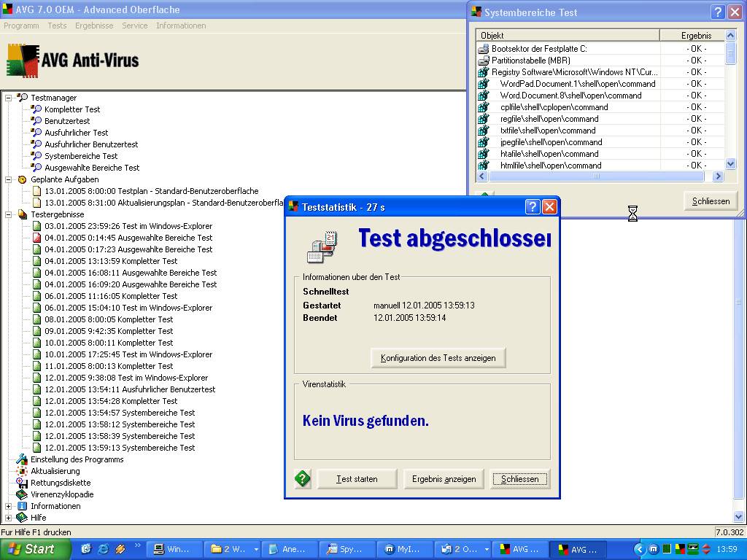
Task: Select result 06.01.2005 11:16:05 Kompletter Test
Action: [111, 296]
